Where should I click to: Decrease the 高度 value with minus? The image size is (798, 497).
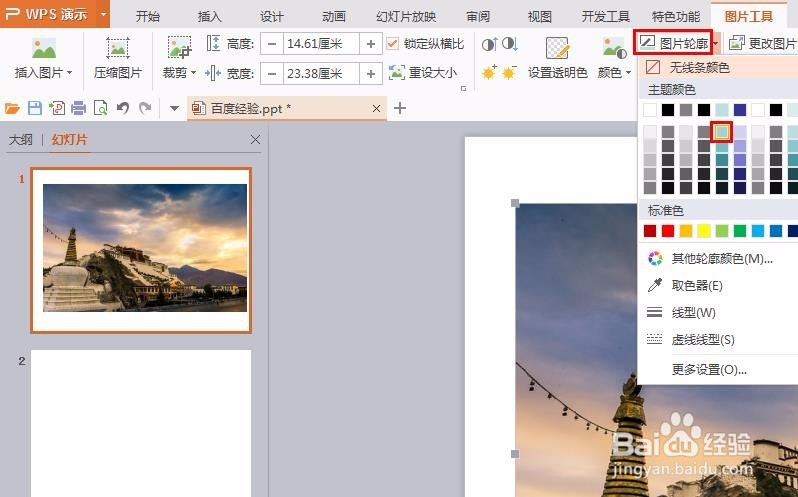[x=272, y=44]
